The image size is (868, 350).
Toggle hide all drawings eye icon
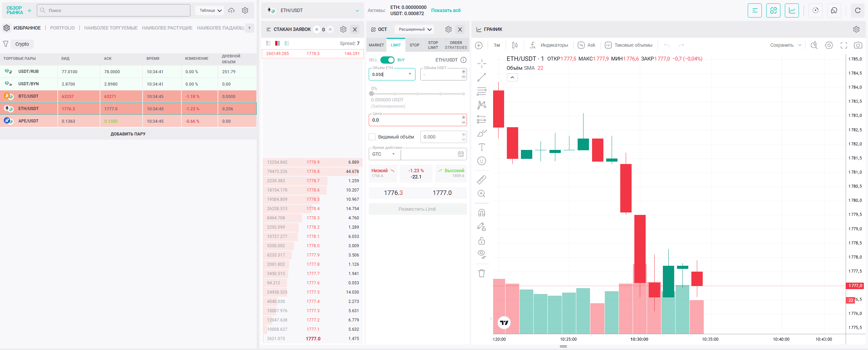tap(481, 254)
